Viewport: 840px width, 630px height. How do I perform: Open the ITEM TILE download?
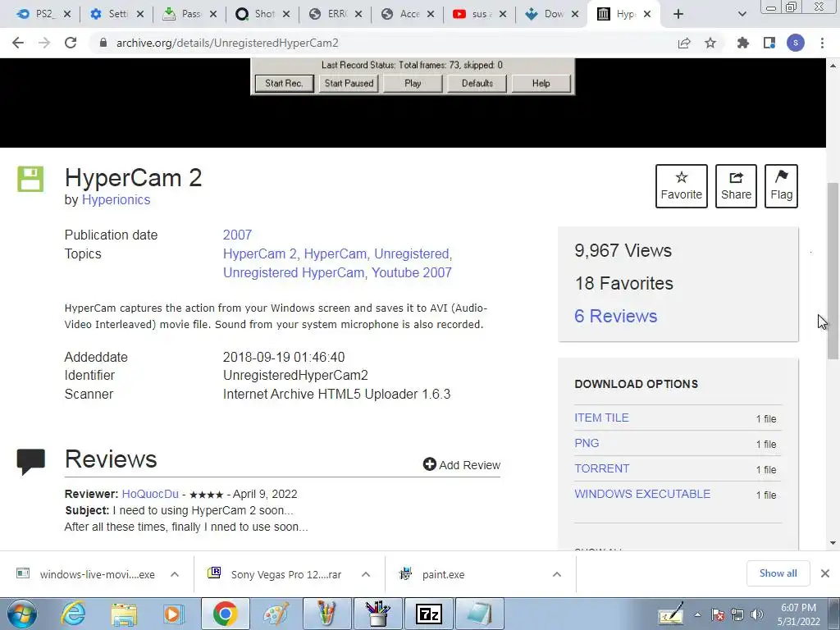[601, 418]
